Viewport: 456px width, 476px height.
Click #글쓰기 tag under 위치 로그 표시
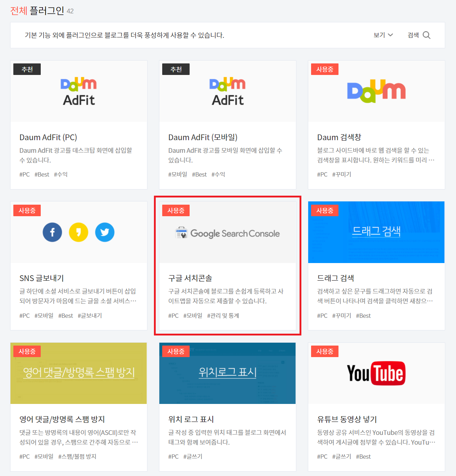coord(193,457)
